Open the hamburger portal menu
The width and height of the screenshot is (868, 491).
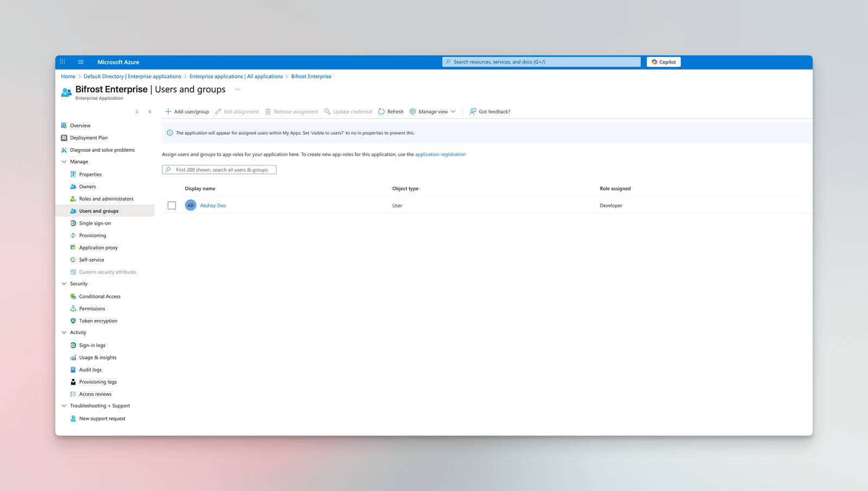click(x=81, y=62)
